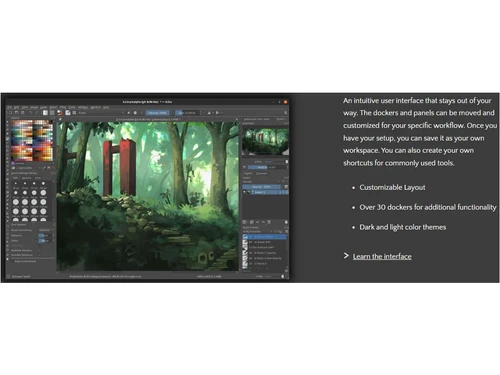The image size is (500, 375).
Task: Click the duplicate layer icon
Action: pos(252,222)
